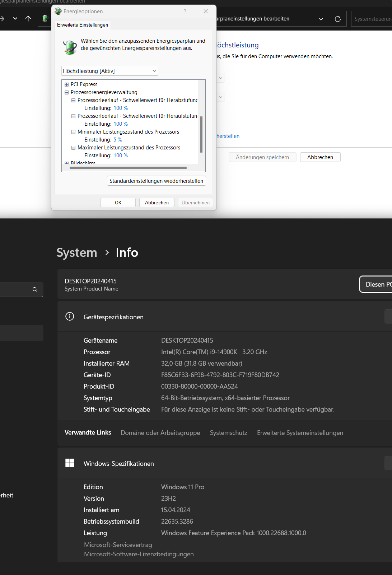Open the Höchstleistung [Aktiv] plan dropdown

coord(110,71)
